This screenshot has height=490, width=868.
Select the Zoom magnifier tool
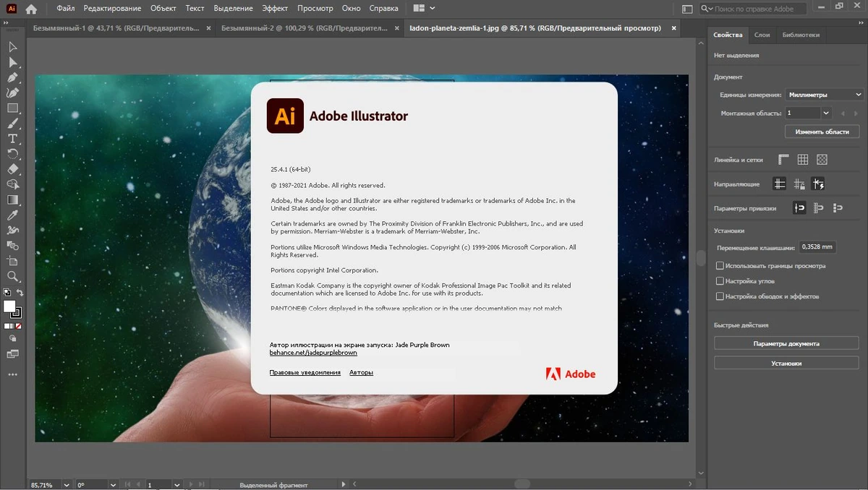pos(12,276)
